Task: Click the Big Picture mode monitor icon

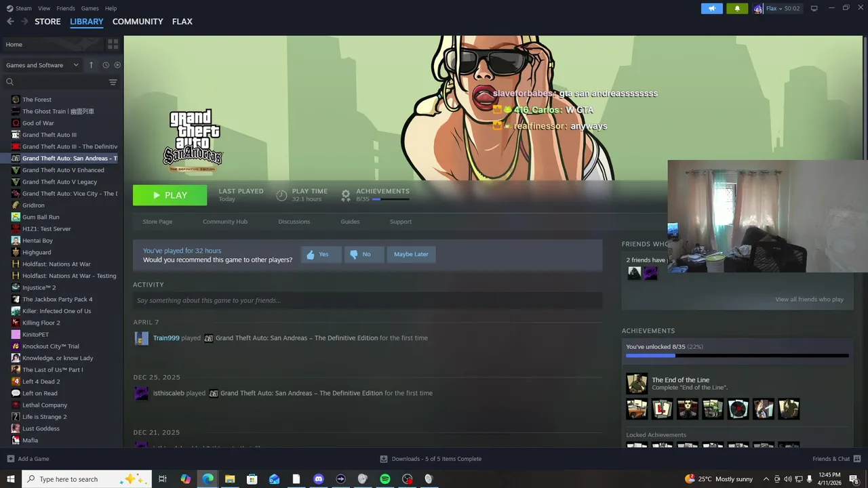Action: point(814,8)
